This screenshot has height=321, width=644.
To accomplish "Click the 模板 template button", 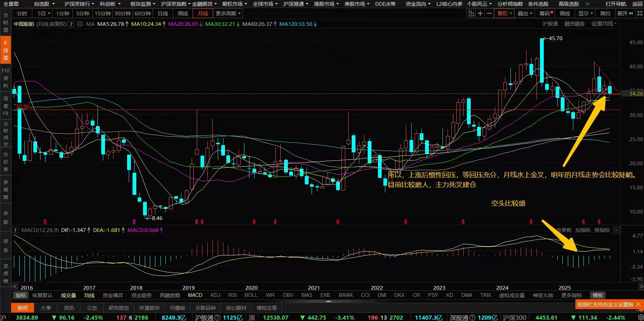I will 598,295.
